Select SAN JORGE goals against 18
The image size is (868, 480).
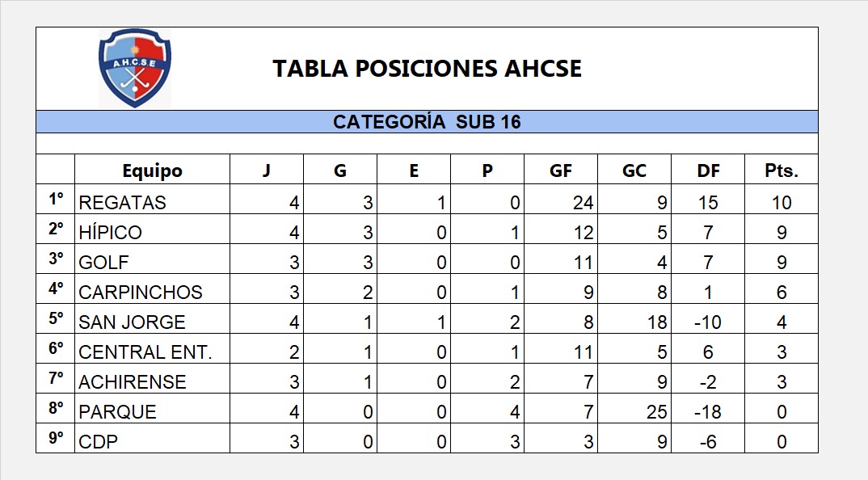tap(656, 322)
